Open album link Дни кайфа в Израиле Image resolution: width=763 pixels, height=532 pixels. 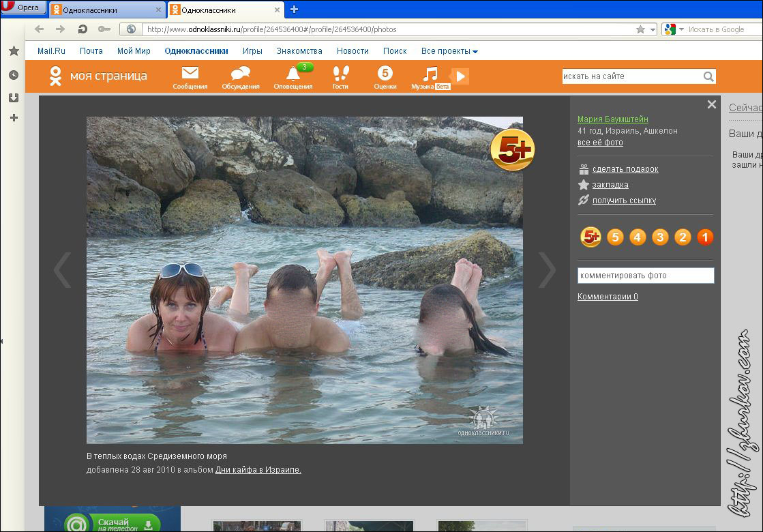coord(258,470)
